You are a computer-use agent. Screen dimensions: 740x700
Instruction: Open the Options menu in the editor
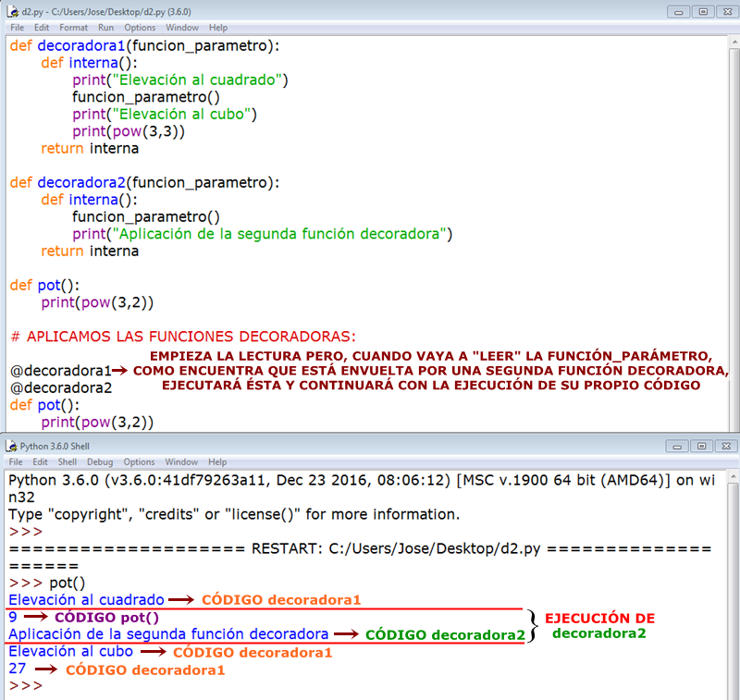pos(139,27)
